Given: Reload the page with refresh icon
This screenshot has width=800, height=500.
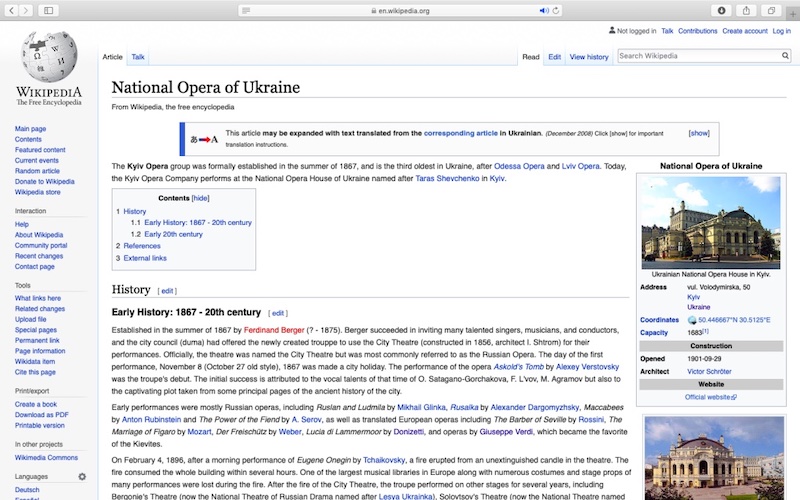Looking at the screenshot, I should click(556, 11).
